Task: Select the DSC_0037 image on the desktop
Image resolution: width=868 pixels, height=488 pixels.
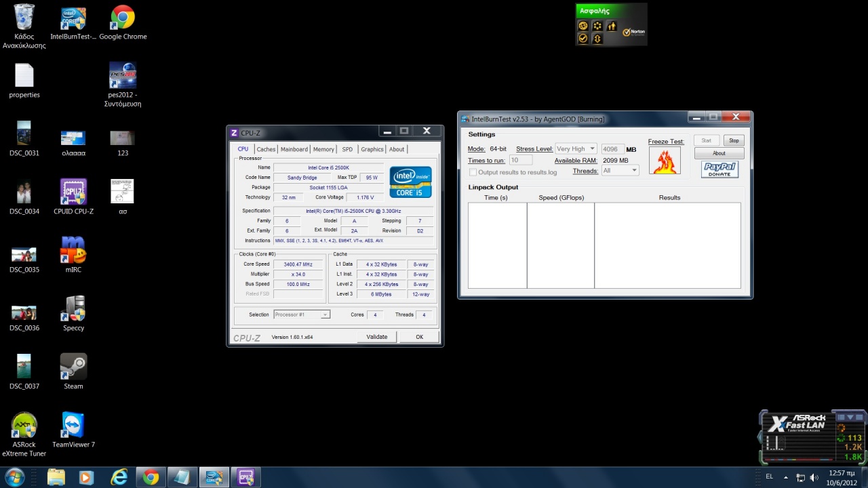Action: (x=24, y=371)
